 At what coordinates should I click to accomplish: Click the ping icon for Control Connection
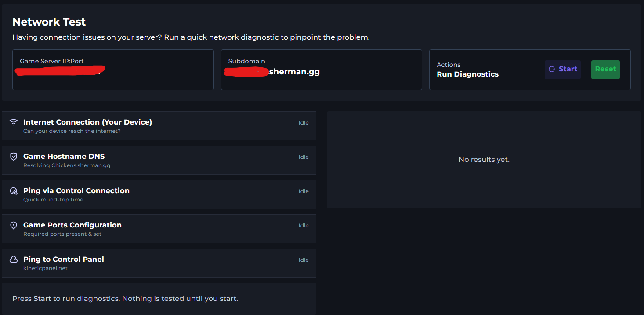tap(14, 191)
